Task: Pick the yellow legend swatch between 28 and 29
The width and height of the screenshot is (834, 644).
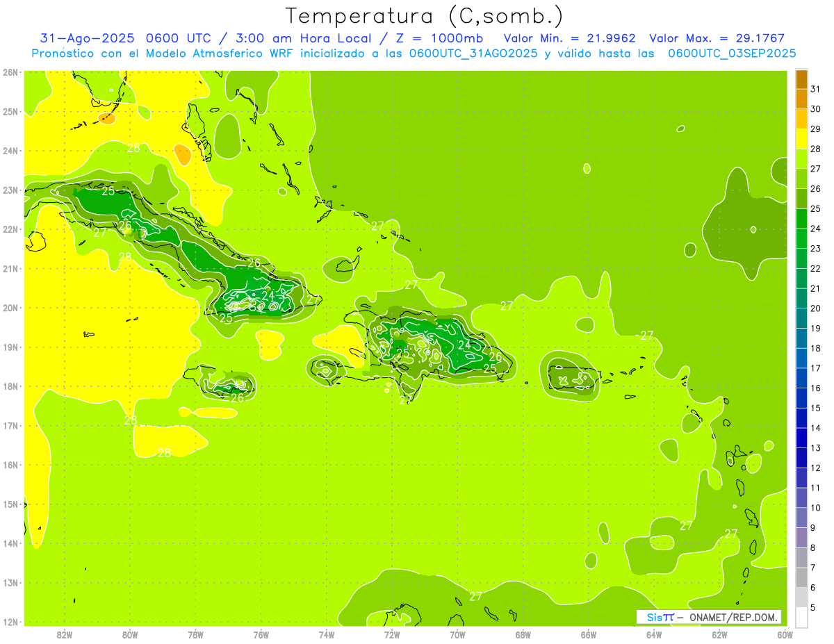Action: tap(801, 139)
